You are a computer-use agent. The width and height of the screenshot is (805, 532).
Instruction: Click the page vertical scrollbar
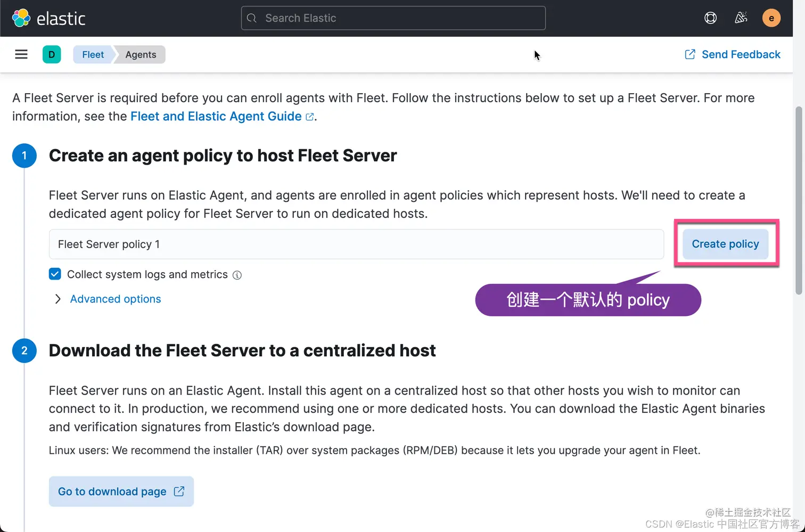pyautogui.click(x=798, y=200)
